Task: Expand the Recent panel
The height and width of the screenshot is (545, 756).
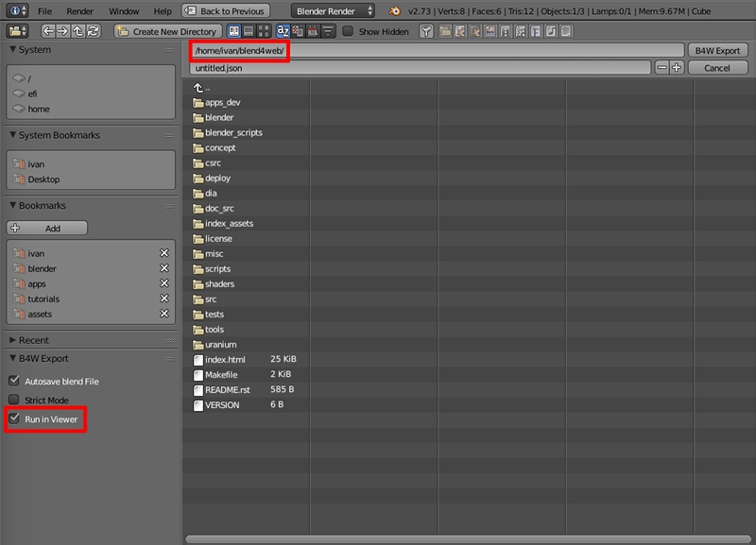Action: click(x=13, y=340)
